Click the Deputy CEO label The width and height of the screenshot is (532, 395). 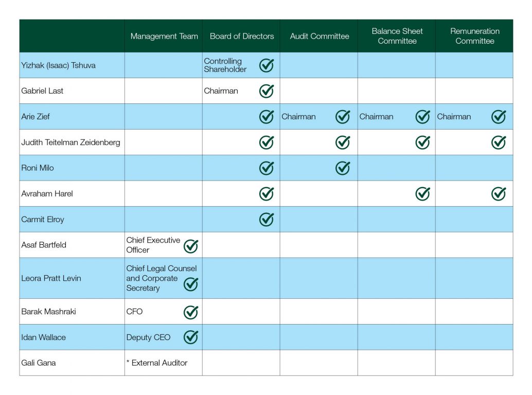[x=148, y=337]
